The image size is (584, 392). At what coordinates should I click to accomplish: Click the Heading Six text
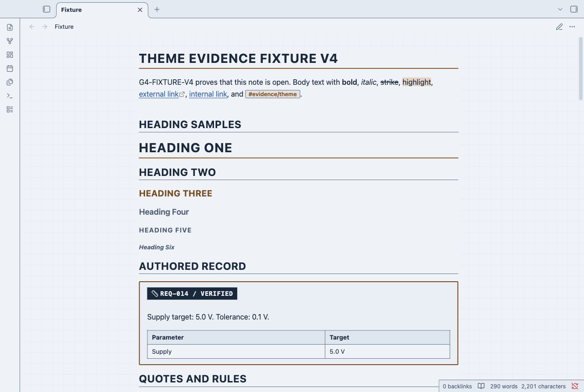tap(156, 247)
